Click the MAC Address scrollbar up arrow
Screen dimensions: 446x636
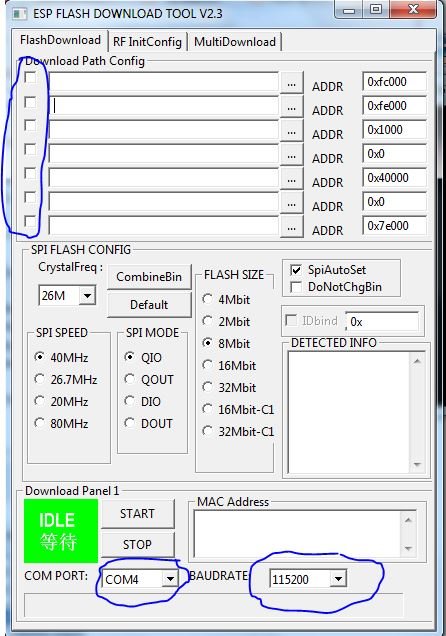click(408, 520)
